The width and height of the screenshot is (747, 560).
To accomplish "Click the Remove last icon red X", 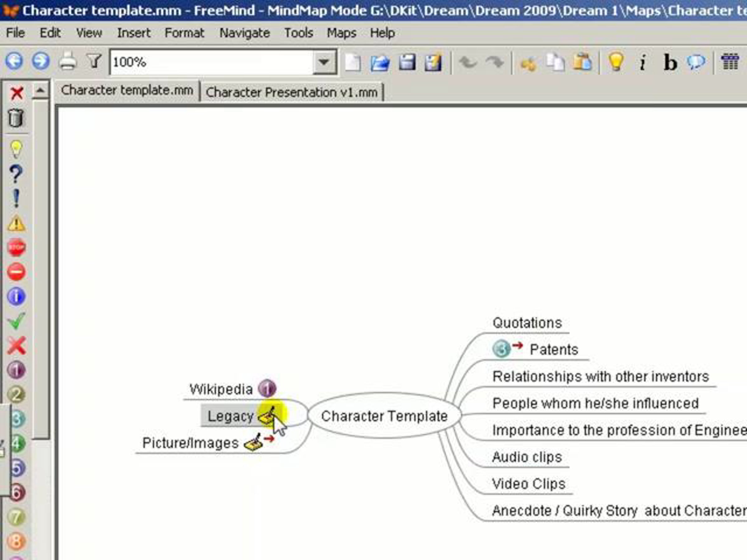I will tap(16, 94).
